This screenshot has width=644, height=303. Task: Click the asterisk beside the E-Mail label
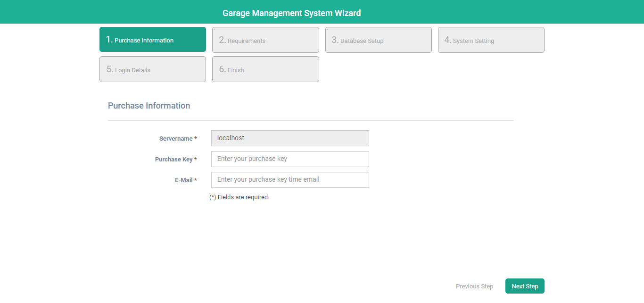point(196,180)
